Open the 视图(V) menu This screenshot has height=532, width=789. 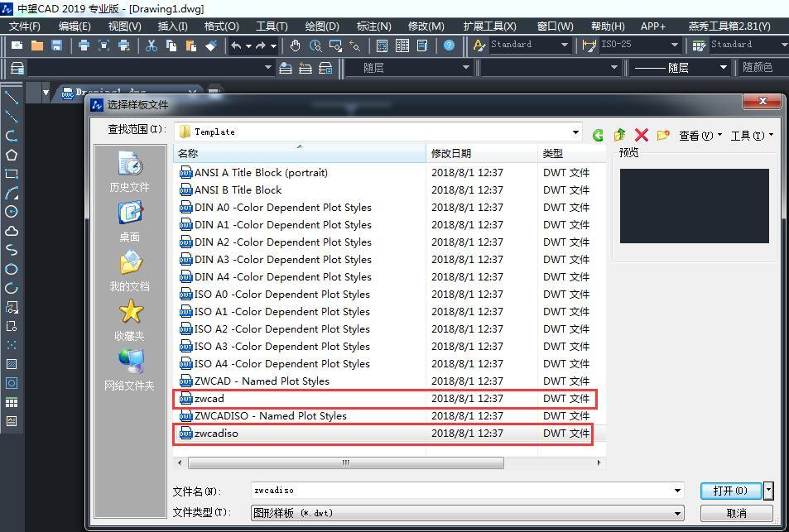pyautogui.click(x=124, y=26)
